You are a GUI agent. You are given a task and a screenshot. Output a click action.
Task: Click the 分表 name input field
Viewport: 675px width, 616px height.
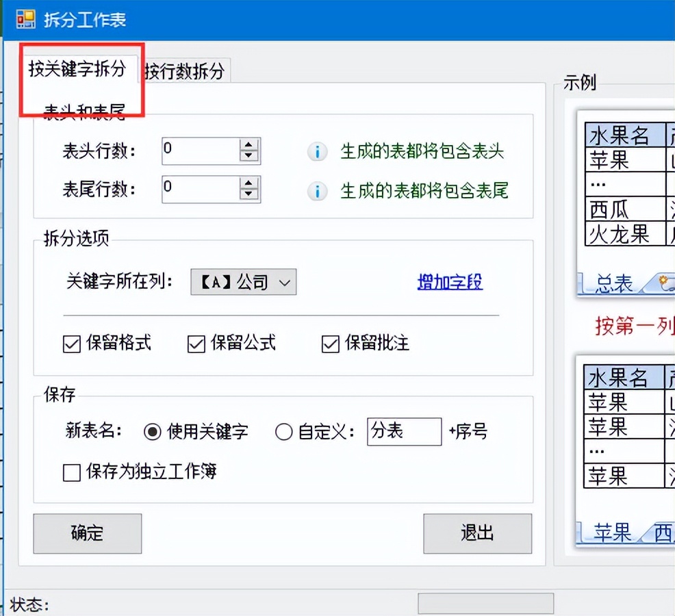(404, 431)
